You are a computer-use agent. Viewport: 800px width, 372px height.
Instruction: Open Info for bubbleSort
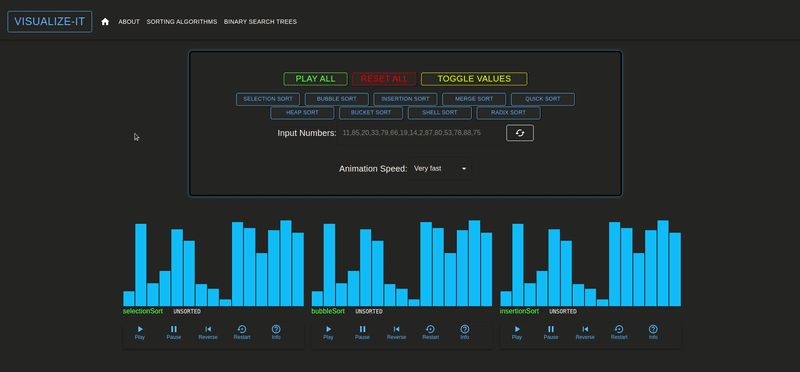point(465,332)
